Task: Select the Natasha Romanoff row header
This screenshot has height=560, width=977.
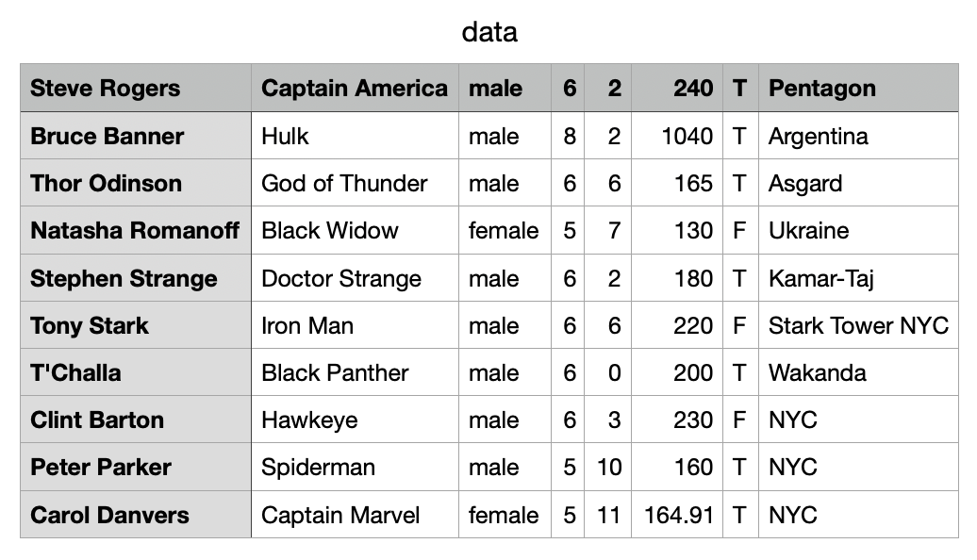Action: 136,230
